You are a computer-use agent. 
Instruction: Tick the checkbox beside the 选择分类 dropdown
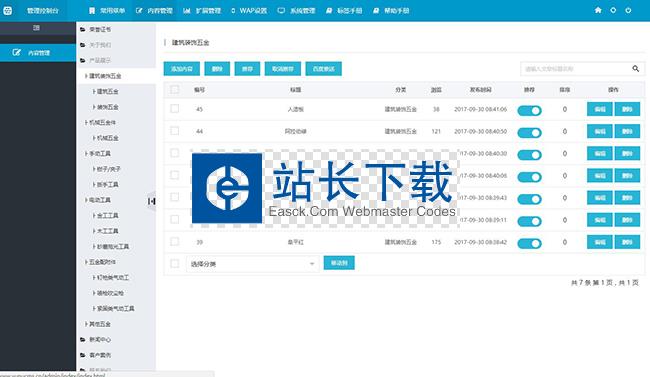[175, 263]
